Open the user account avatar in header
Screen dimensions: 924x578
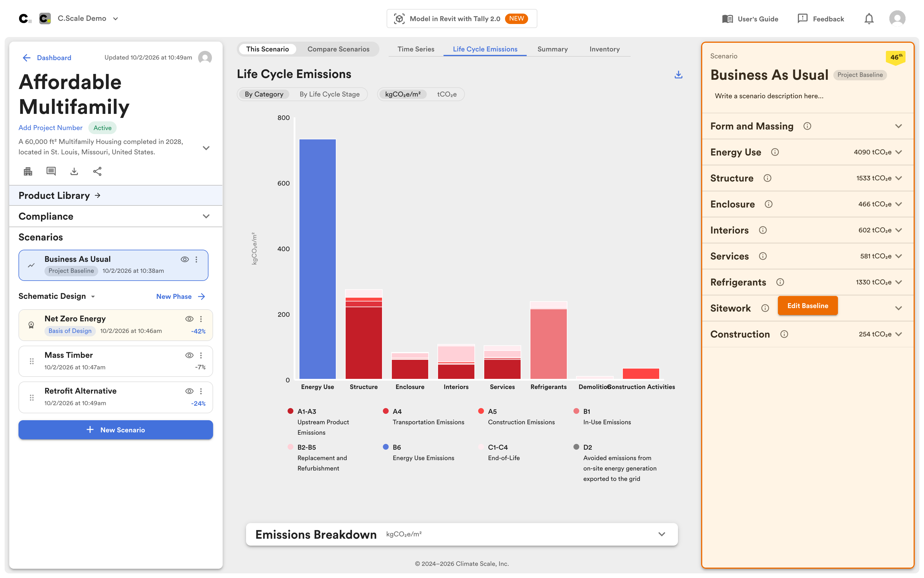[x=897, y=19]
